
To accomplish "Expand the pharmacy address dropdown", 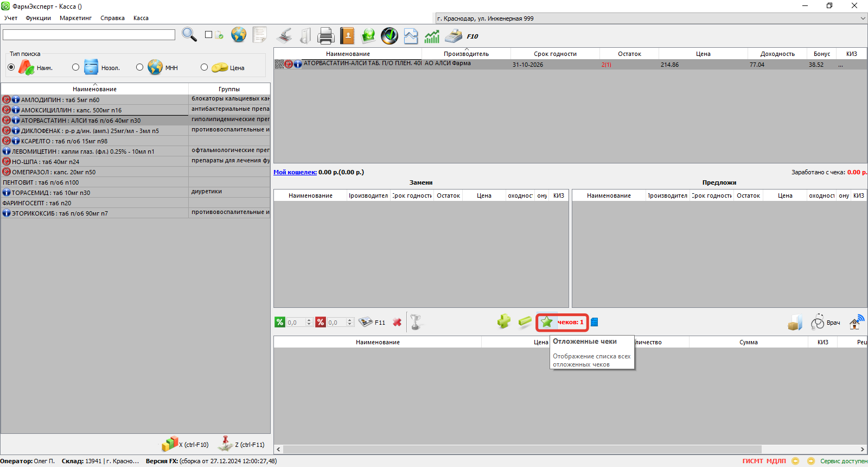I will pos(863,18).
